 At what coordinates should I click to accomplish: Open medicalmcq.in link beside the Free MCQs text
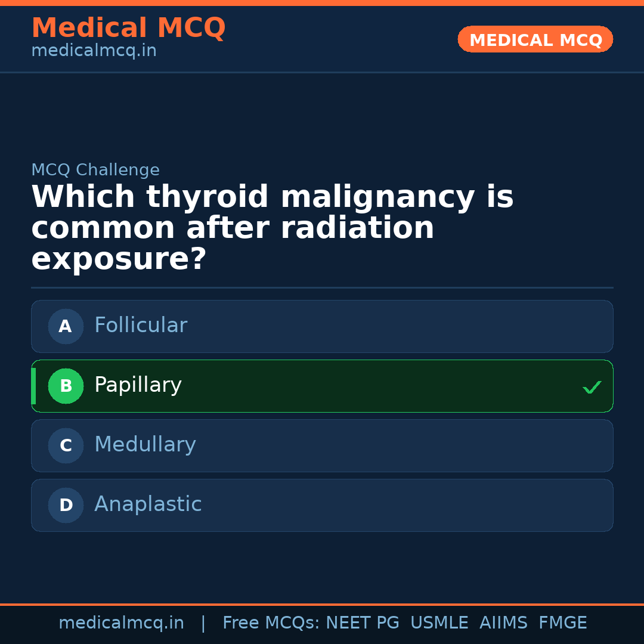tap(121, 623)
